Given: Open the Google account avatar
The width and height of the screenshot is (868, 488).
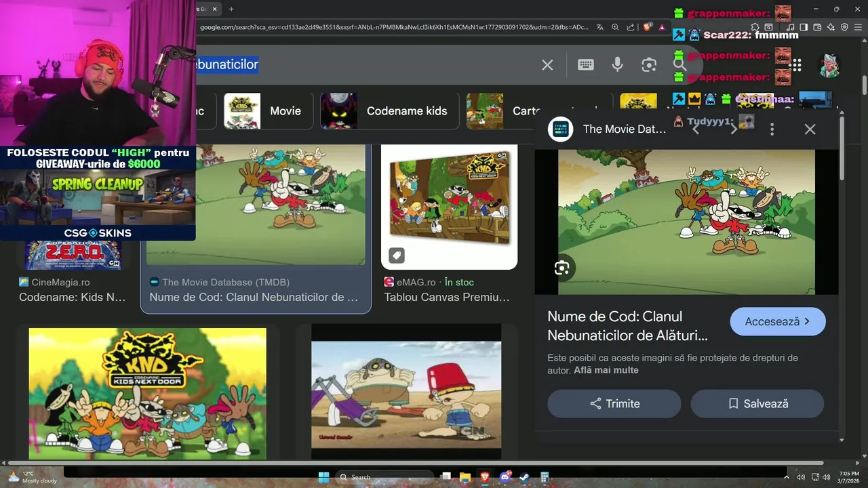Looking at the screenshot, I should click(x=829, y=65).
